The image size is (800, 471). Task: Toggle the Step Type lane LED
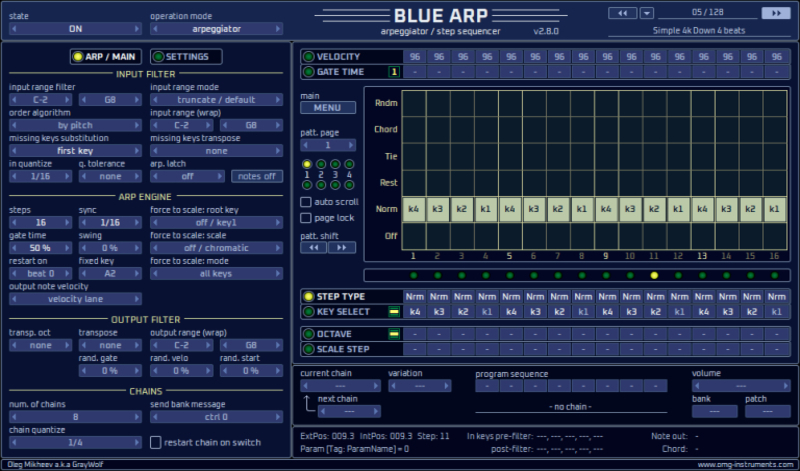click(x=309, y=296)
